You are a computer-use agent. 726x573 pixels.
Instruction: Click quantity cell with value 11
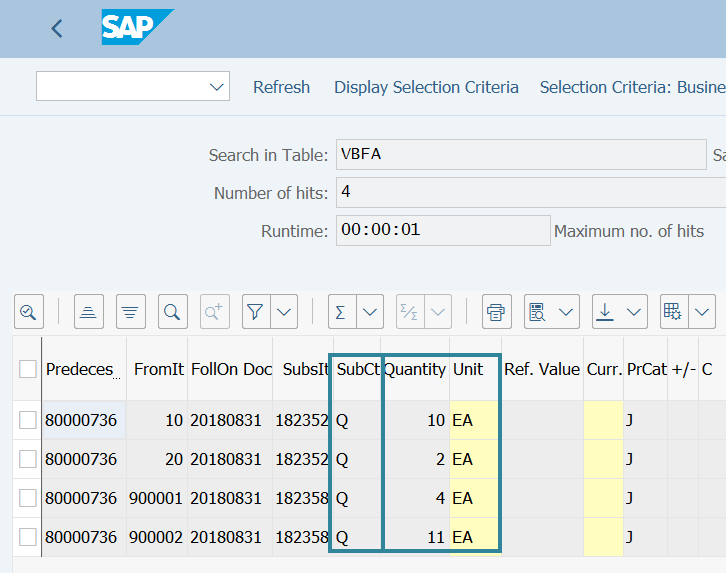[416, 537]
